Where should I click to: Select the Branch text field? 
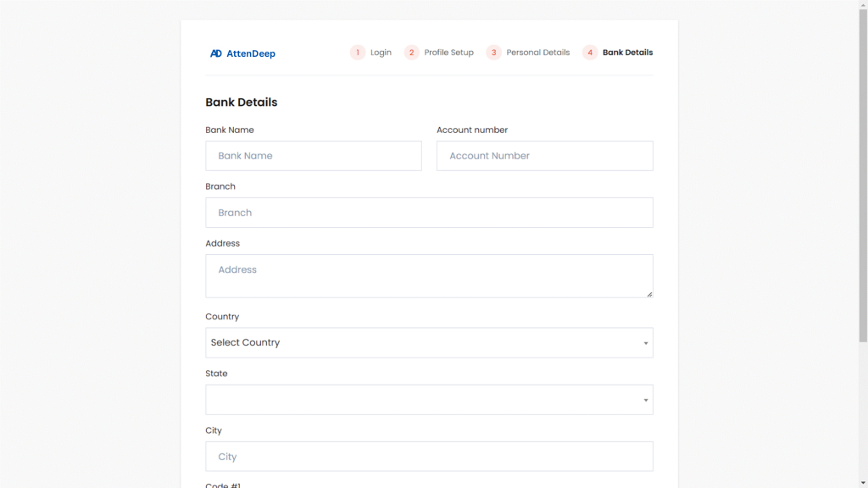429,213
